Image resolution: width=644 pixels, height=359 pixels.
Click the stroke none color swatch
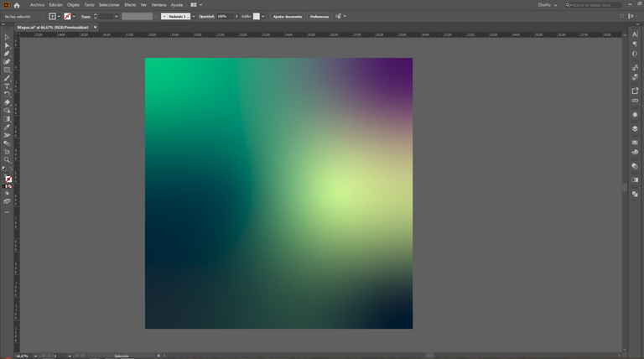(x=67, y=17)
